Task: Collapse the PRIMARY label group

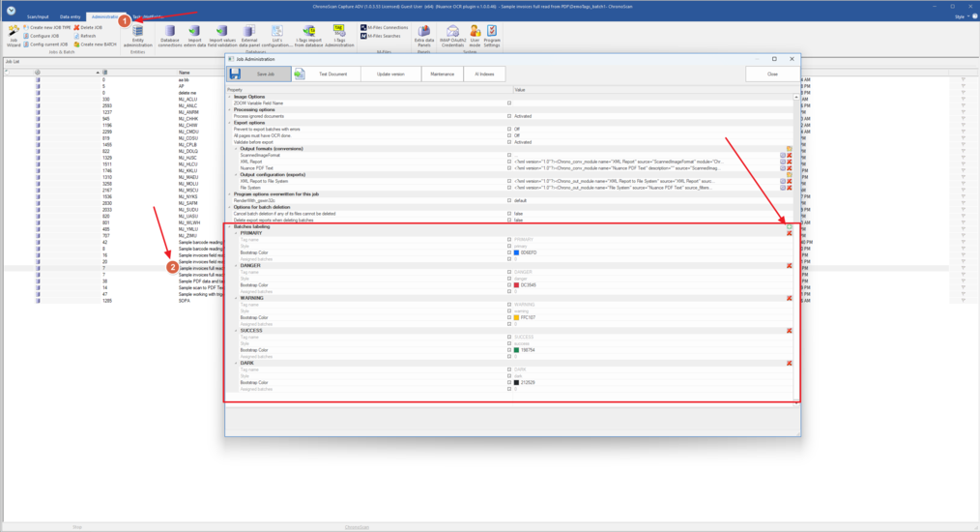Action: coord(236,233)
